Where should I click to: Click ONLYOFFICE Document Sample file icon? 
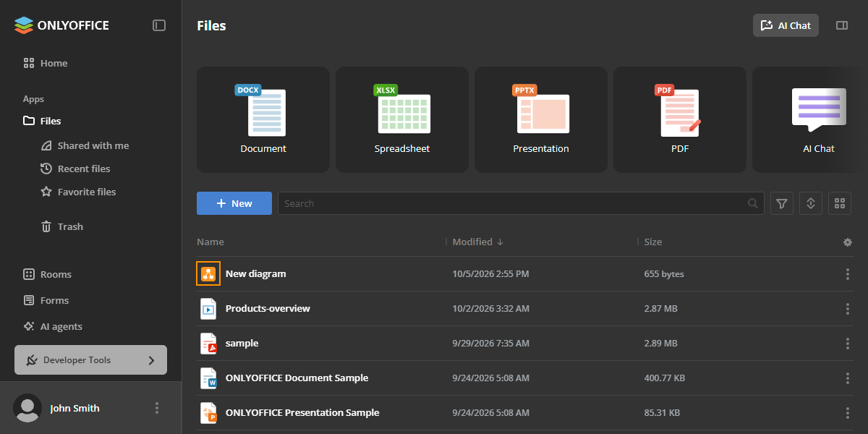208,378
